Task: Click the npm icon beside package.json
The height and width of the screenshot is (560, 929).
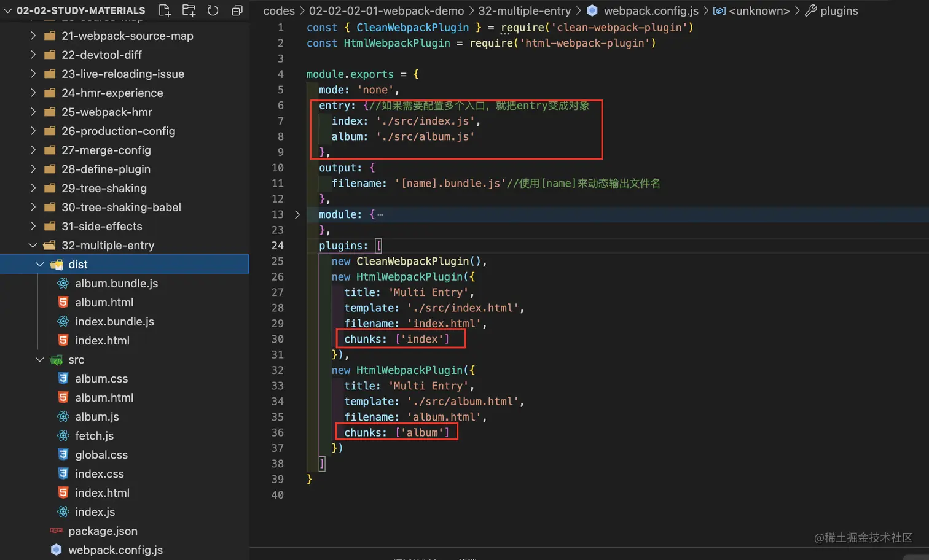Action: pyautogui.click(x=56, y=531)
